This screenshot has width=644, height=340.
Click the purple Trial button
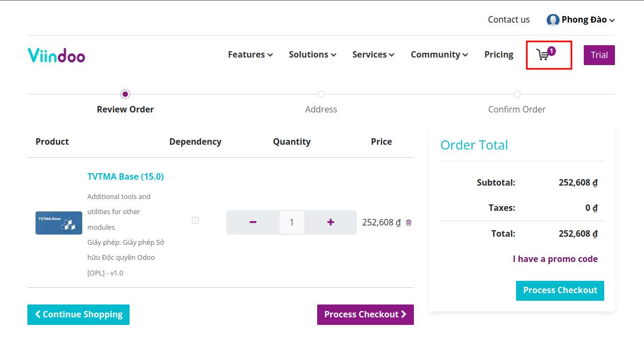(x=599, y=55)
